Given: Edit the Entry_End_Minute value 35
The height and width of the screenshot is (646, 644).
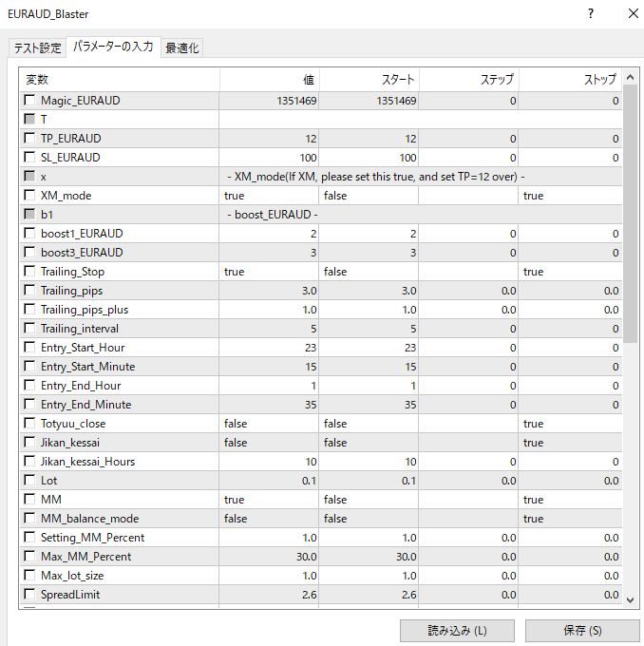Looking at the screenshot, I should click(269, 405).
